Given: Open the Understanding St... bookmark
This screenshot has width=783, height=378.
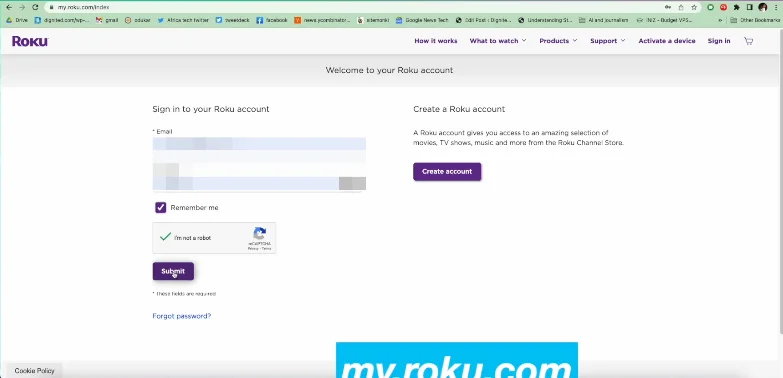Looking at the screenshot, I should pos(545,20).
